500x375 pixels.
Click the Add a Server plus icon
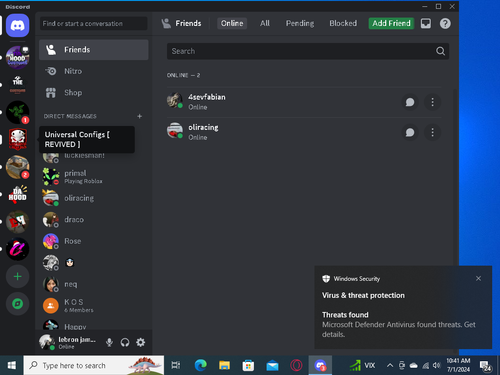[17, 276]
